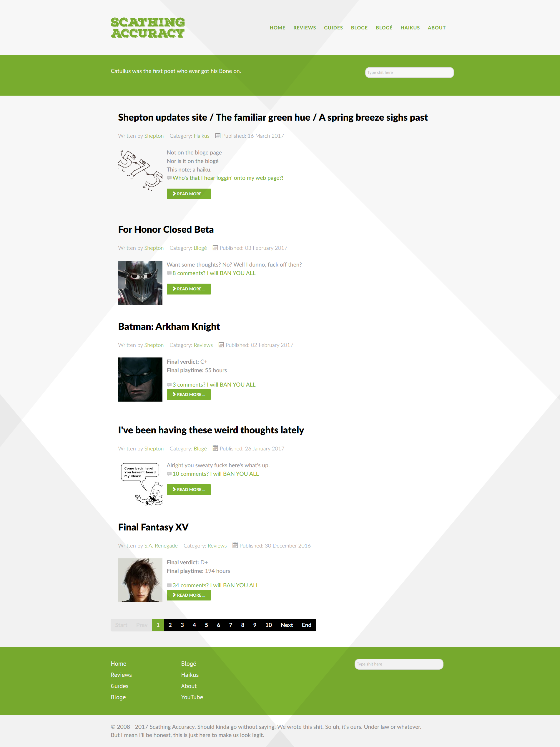The height and width of the screenshot is (747, 560).
Task: Click the Next pagination button
Action: [287, 625]
